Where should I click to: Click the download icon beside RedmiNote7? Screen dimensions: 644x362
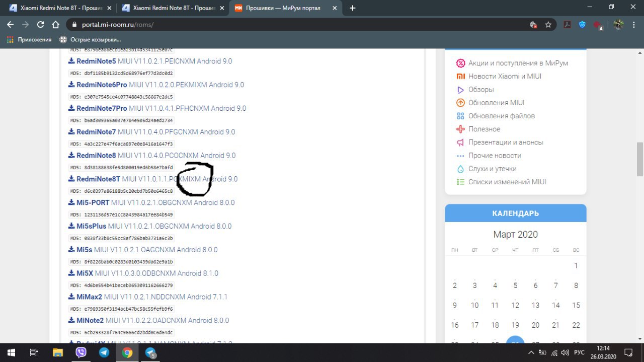coord(71,132)
